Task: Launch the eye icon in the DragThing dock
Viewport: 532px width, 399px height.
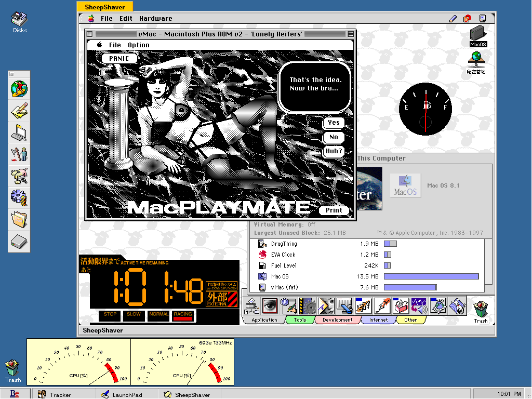Action: click(270, 306)
